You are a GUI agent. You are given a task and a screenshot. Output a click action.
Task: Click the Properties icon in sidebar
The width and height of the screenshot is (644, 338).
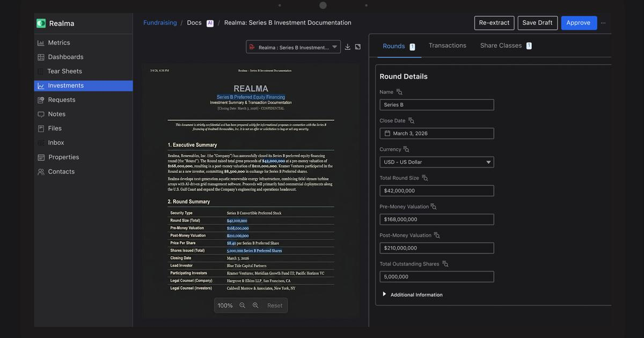[41, 157]
